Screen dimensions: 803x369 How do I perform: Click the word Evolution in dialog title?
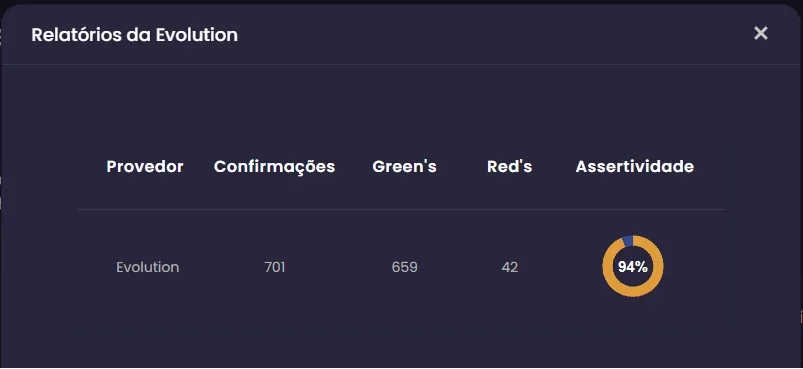[197, 35]
